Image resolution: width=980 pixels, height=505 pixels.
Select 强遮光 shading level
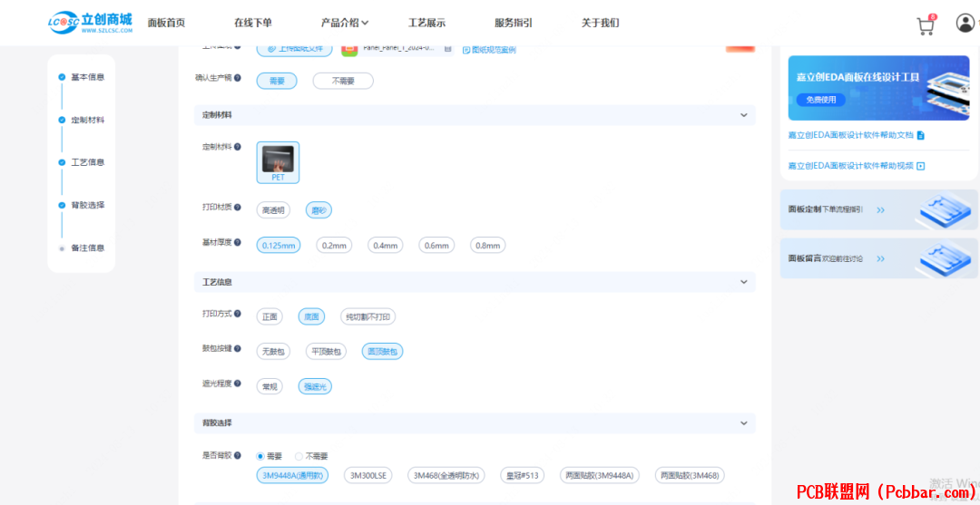(x=315, y=387)
